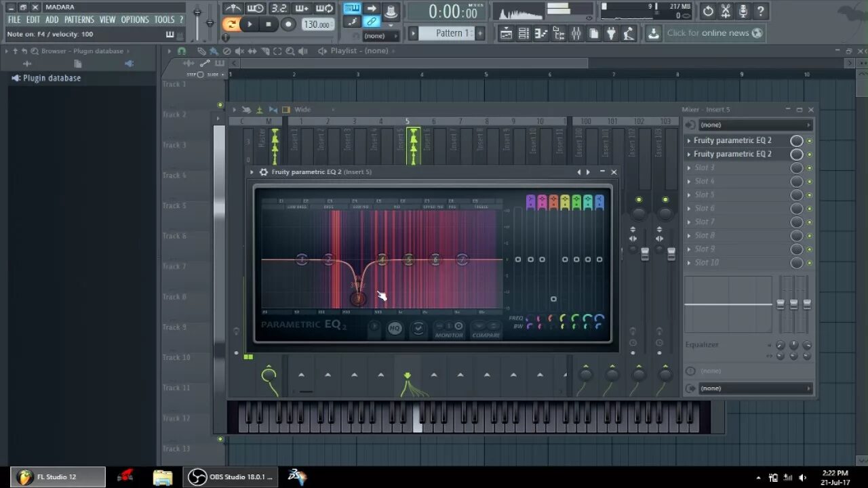Viewport: 868px width, 488px height.
Task: Enable typing keyboard to piano icon
Action: tap(352, 8)
